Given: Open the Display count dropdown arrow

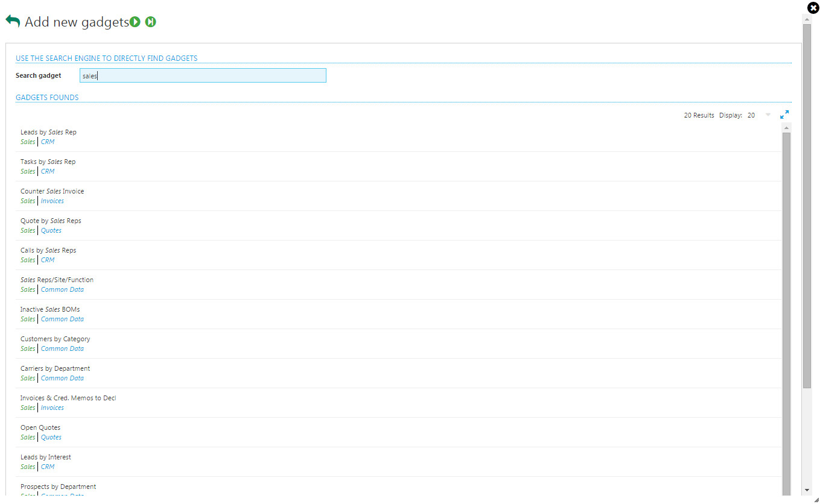Looking at the screenshot, I should (768, 115).
